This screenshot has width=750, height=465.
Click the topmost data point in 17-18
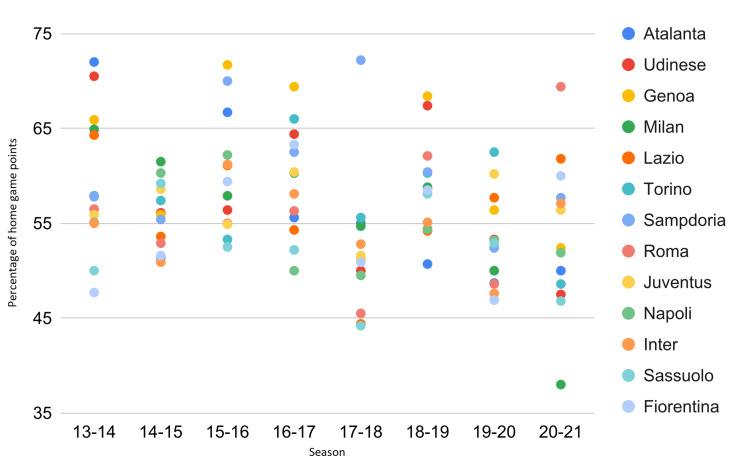click(361, 60)
